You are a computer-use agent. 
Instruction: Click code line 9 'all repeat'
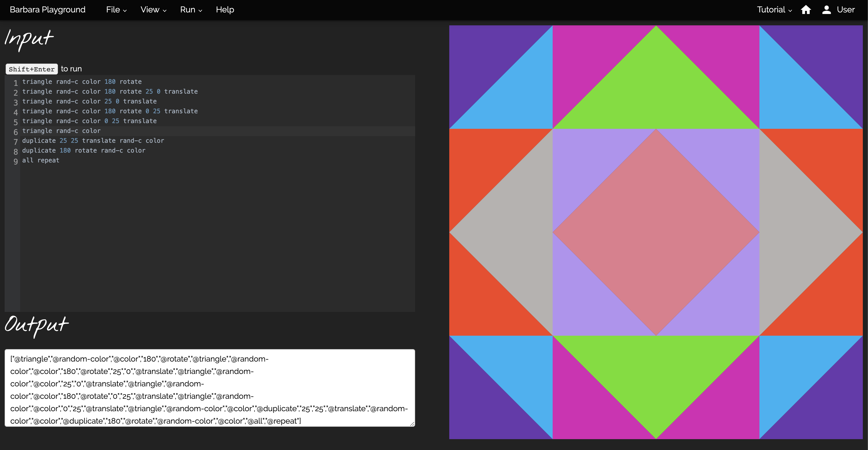(x=41, y=160)
